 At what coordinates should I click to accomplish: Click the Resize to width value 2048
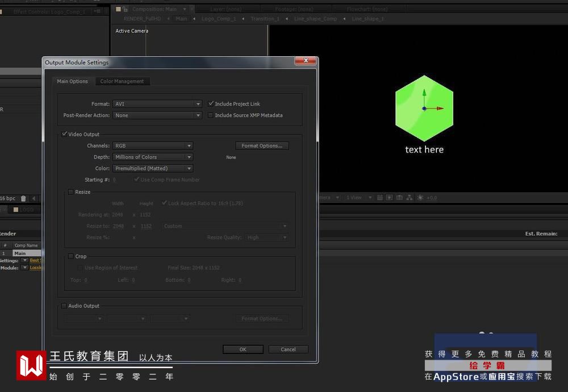pyautogui.click(x=118, y=226)
